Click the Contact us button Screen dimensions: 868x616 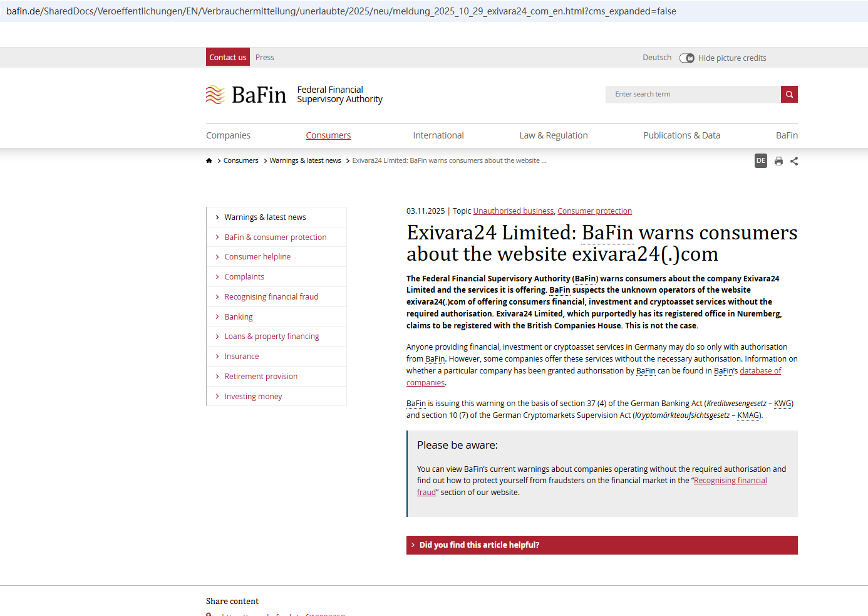(x=228, y=57)
